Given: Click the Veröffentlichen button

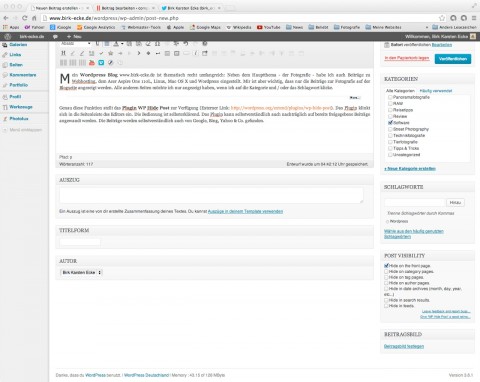Looking at the screenshot, I should (x=453, y=59).
